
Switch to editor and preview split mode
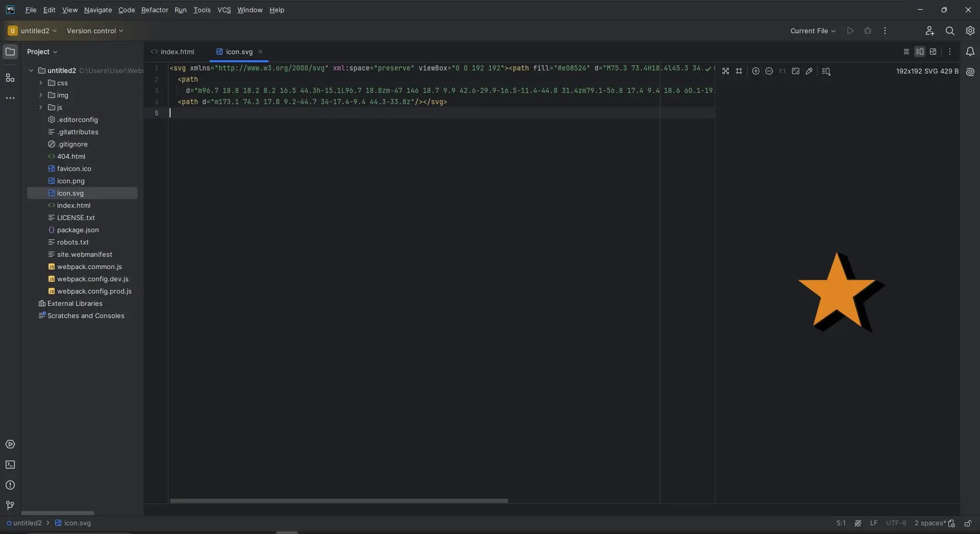coord(920,52)
